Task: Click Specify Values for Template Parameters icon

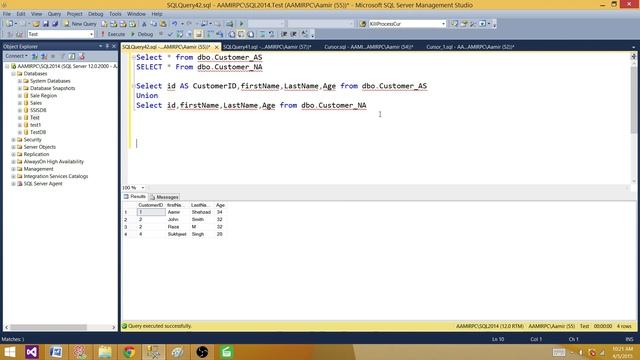Action: tap(304, 34)
